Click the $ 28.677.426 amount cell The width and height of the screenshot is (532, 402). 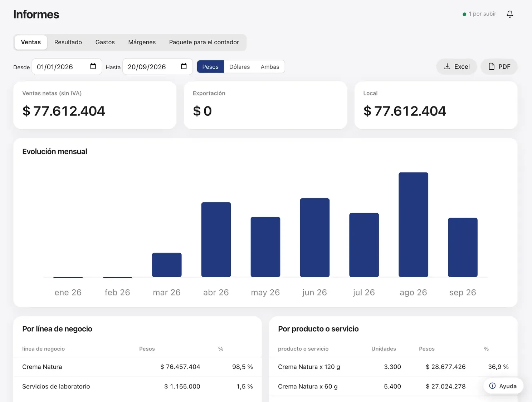point(446,367)
